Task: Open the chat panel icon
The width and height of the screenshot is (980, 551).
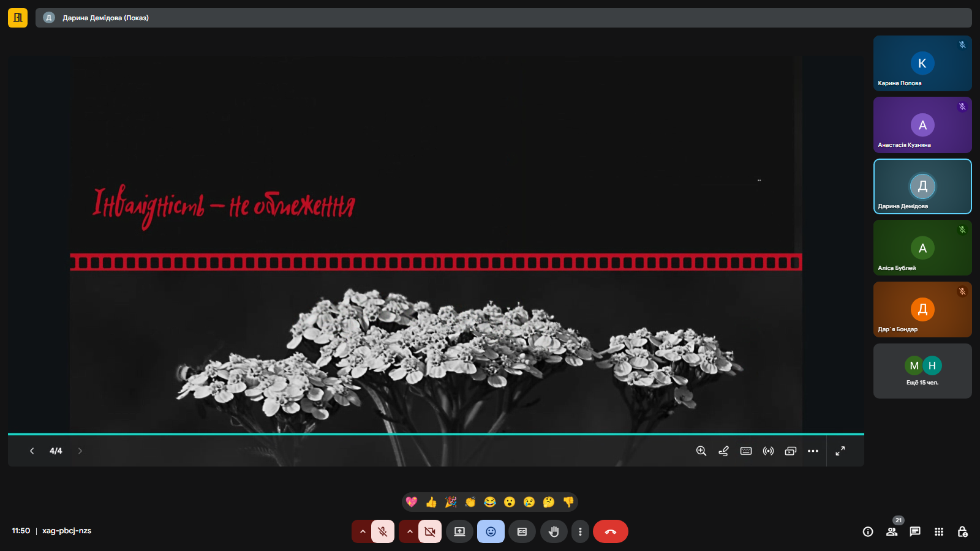Action: [x=915, y=531]
